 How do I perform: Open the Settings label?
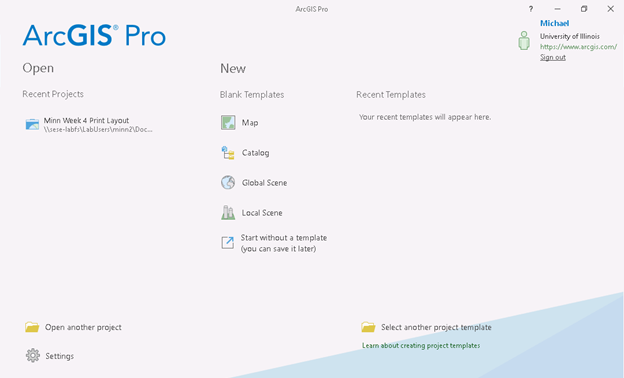(60, 356)
